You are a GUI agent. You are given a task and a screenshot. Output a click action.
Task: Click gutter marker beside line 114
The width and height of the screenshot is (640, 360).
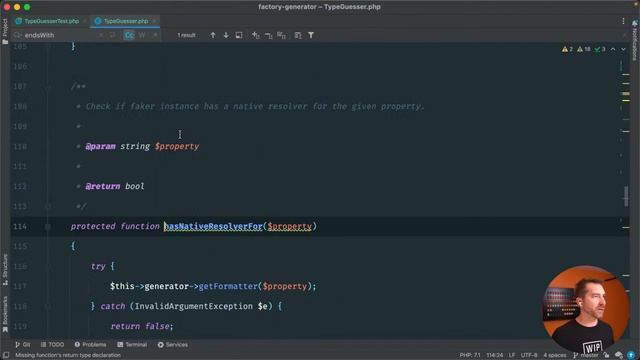[x=48, y=227]
